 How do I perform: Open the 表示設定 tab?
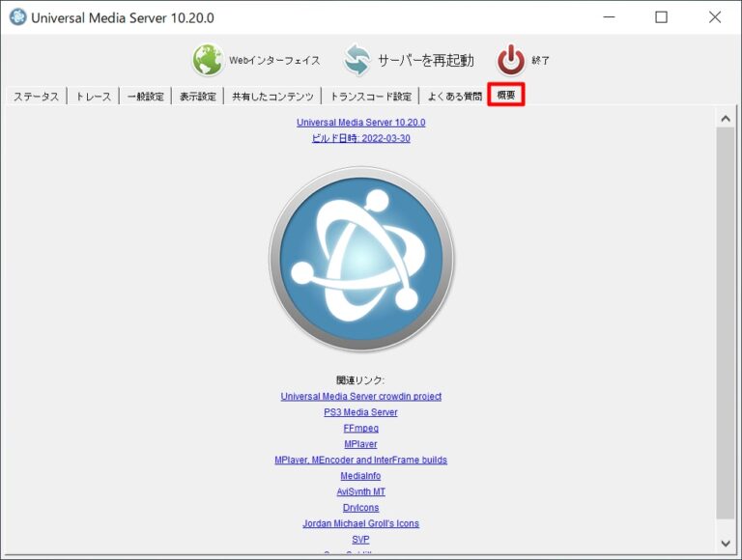tap(197, 97)
